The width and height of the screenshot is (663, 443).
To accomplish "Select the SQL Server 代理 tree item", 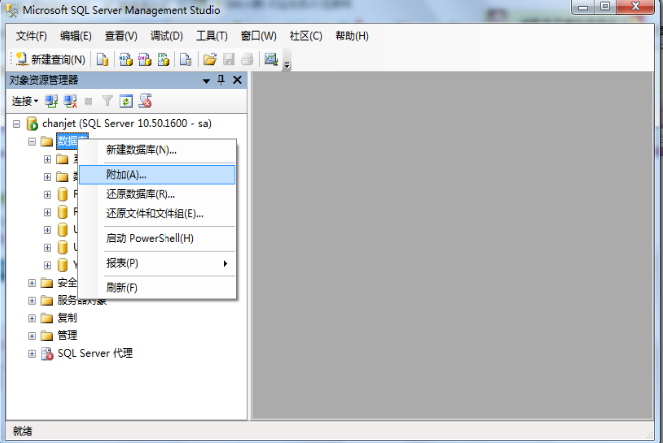I will (95, 353).
